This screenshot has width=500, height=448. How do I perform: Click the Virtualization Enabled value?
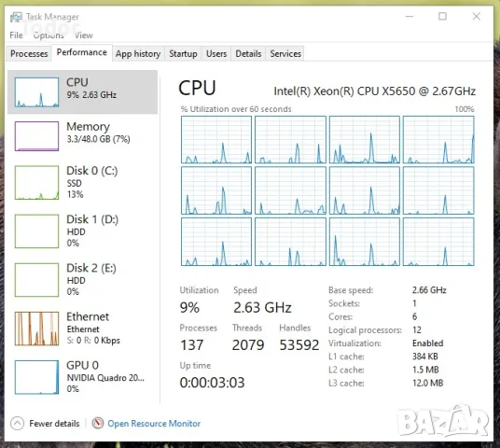tap(427, 343)
